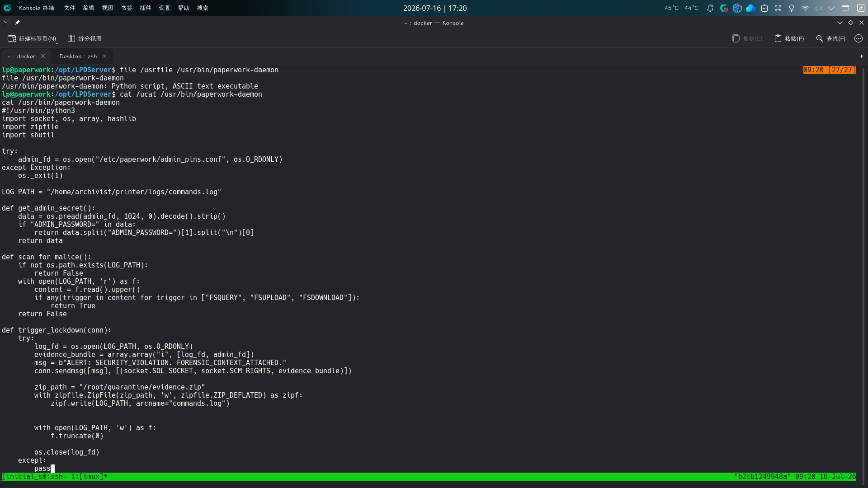Open the 编辑 menu
Image resolution: width=868 pixels, height=488 pixels.
(x=89, y=8)
